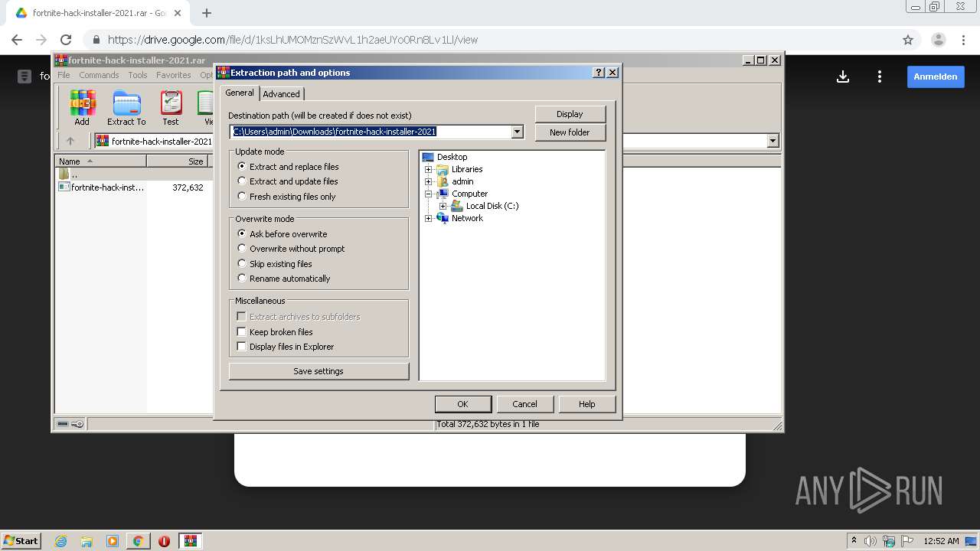980x551 pixels.
Task: Click the destination path input field
Action: click(371, 132)
